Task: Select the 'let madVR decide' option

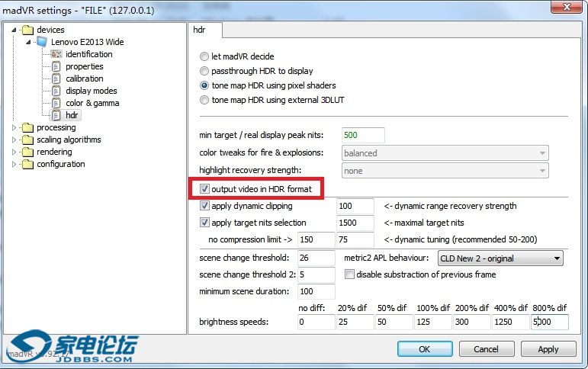Action: coord(204,56)
